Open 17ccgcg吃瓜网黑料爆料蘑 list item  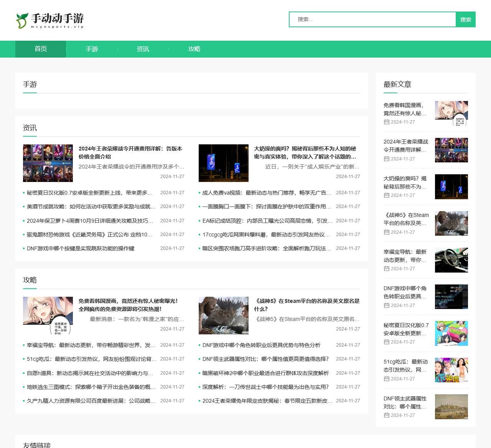tap(266, 235)
